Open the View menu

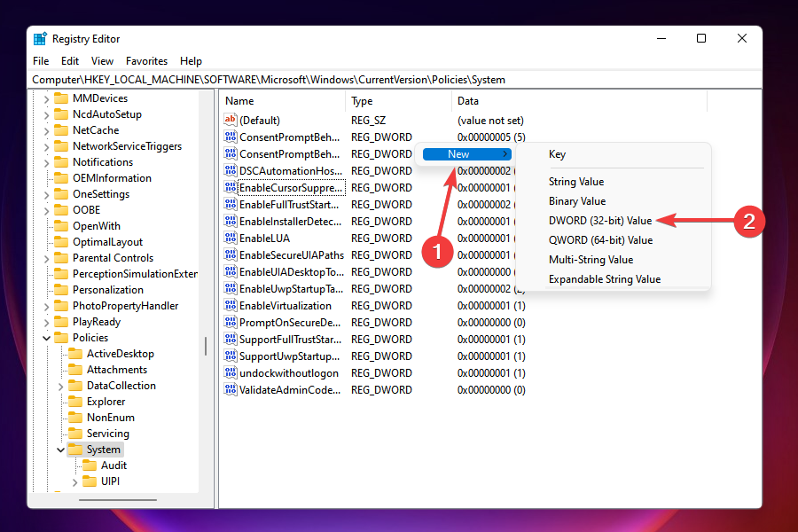(x=102, y=61)
